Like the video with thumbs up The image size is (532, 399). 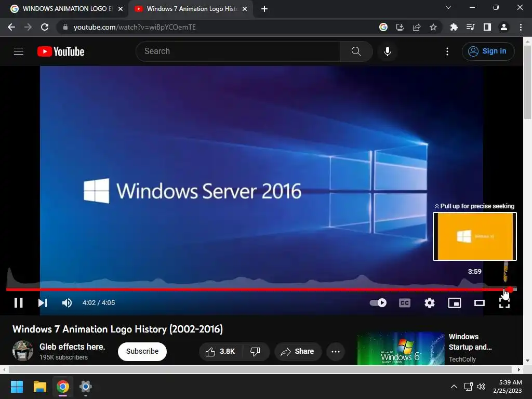tap(220, 352)
